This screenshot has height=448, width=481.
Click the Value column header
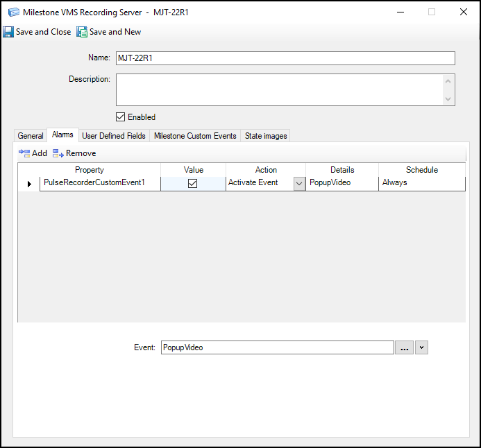point(193,170)
